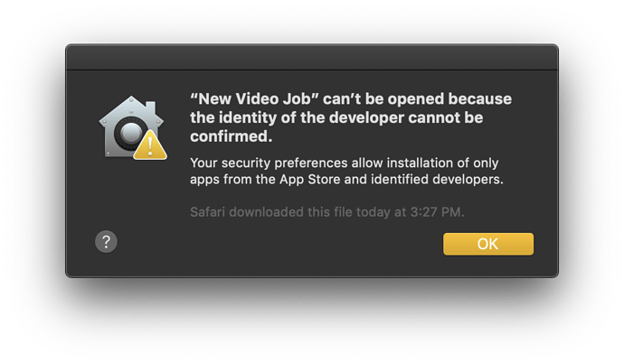Click the "3:27 PM" download timestamp
This screenshot has width=624, height=364.
436,212
